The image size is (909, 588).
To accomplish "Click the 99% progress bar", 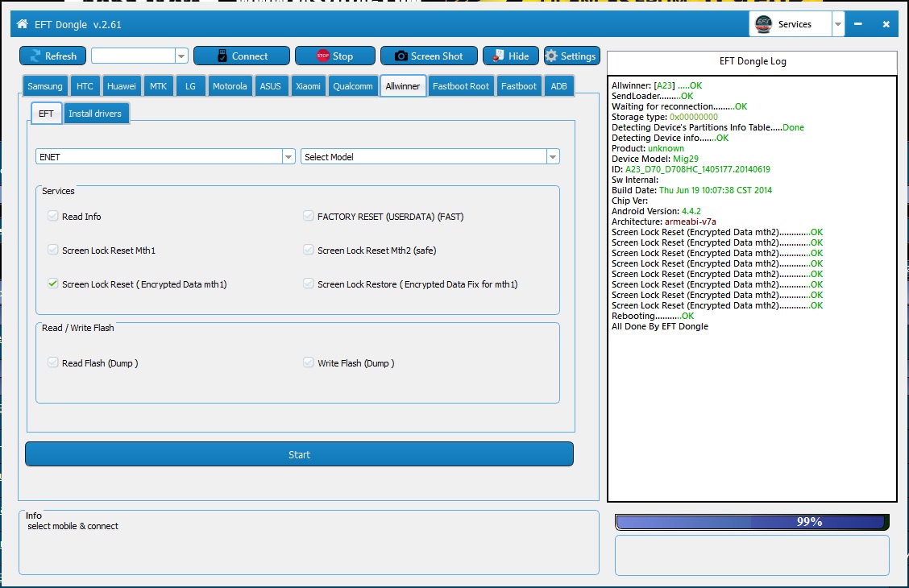I will pos(752,521).
